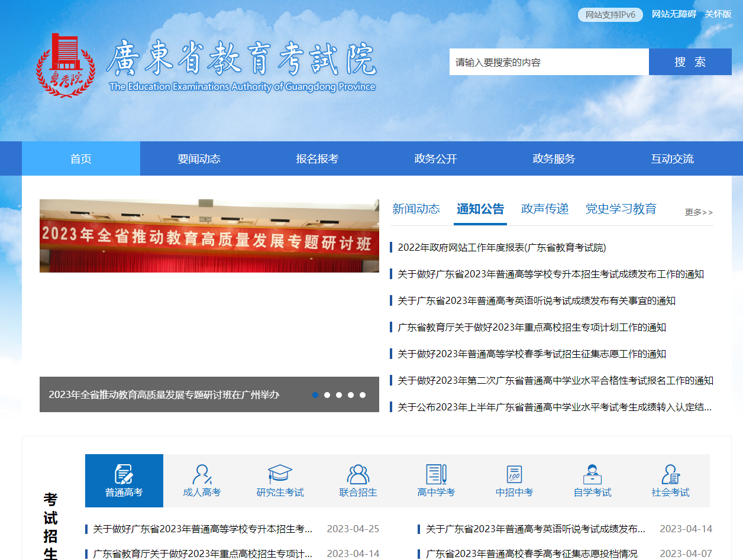
Task: Show the second carousel slide dot
Action: pos(327,395)
